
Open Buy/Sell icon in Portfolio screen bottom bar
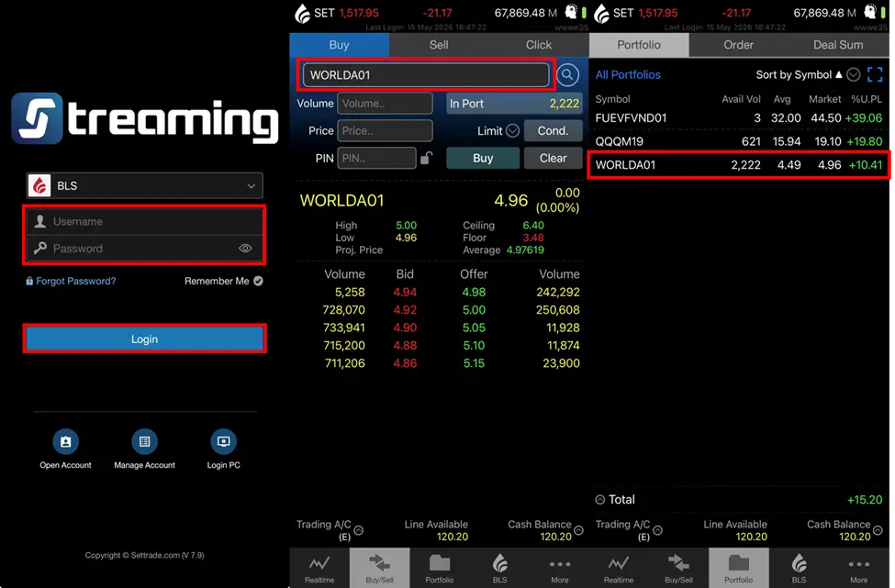pos(678,569)
